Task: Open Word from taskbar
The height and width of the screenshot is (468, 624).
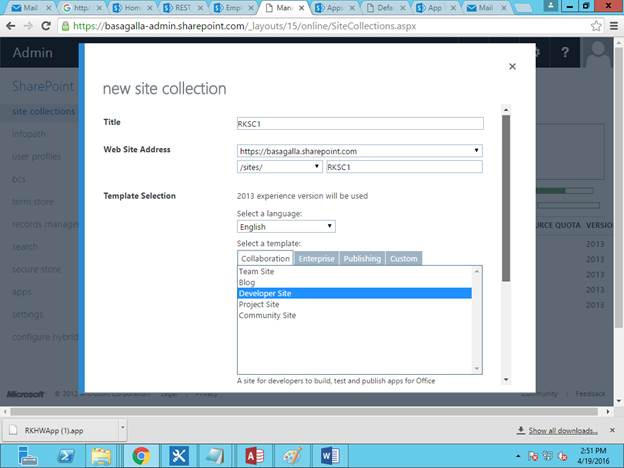Action: (330, 456)
